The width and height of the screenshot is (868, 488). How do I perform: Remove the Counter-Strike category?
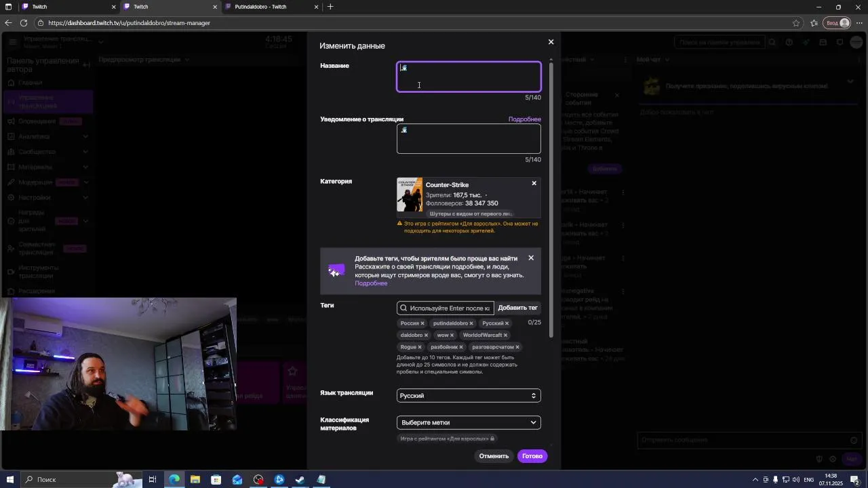(x=534, y=184)
